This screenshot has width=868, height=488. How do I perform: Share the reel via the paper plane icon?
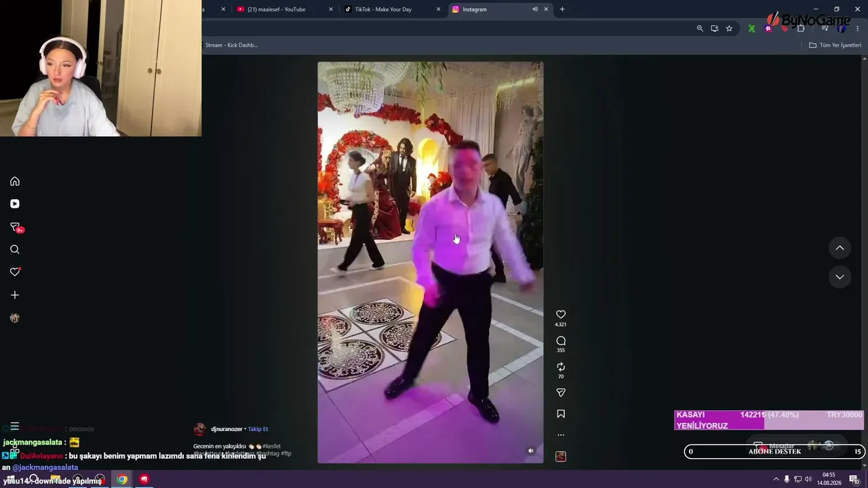pyautogui.click(x=561, y=392)
